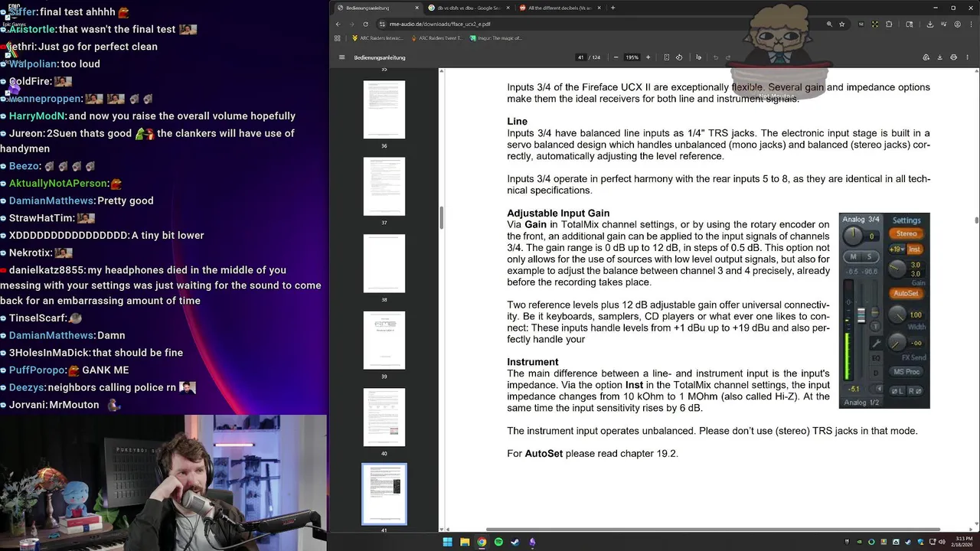Image resolution: width=980 pixels, height=551 pixels.
Task: Click the chat username HarryModN
Action: tap(38, 116)
